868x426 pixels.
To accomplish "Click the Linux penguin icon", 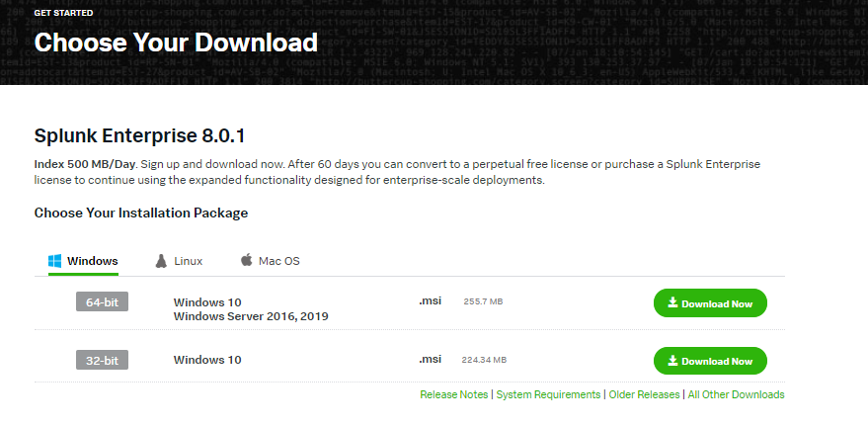I will 161,261.
